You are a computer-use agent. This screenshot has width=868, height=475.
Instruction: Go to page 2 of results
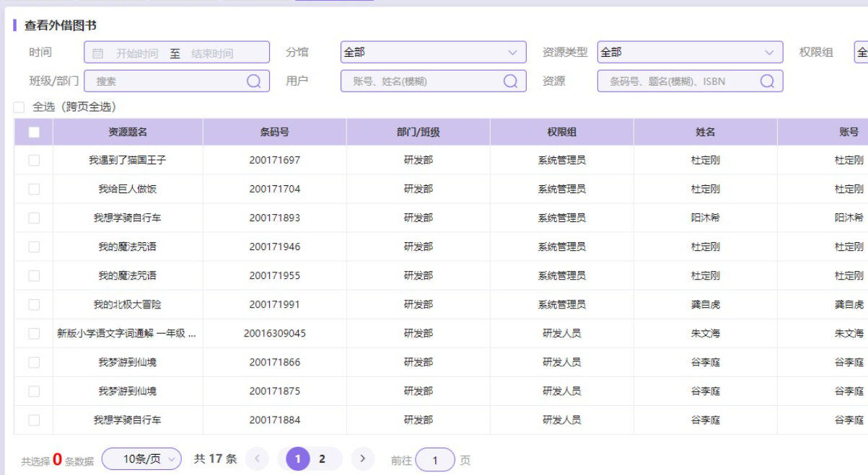point(323,458)
